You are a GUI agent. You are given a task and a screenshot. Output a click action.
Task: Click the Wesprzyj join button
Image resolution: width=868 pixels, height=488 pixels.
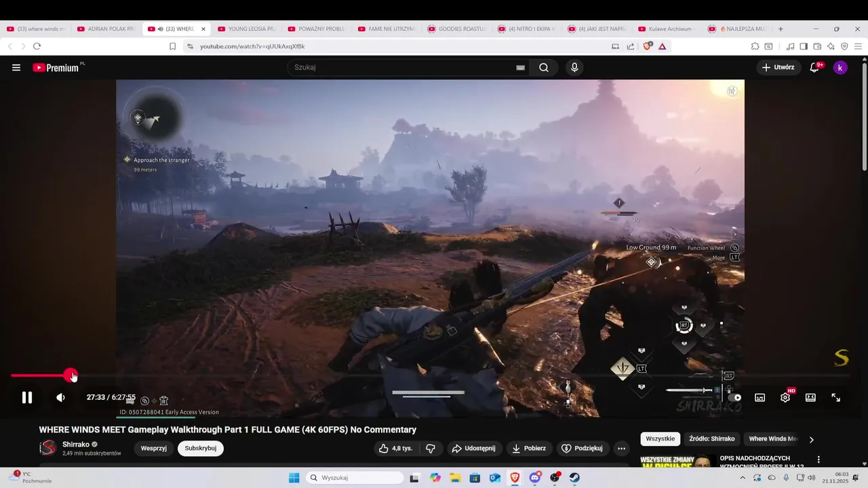coord(154,448)
